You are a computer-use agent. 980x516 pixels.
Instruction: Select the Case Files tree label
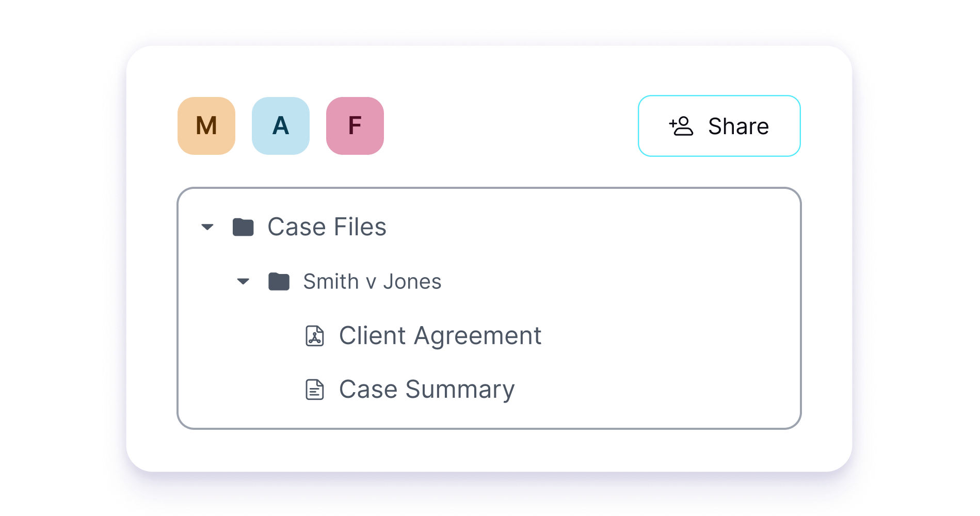pos(327,227)
